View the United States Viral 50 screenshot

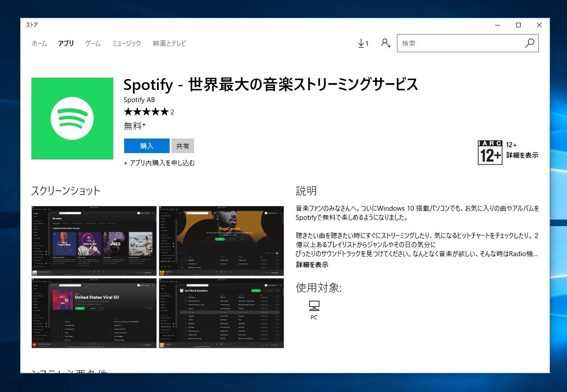(x=94, y=313)
